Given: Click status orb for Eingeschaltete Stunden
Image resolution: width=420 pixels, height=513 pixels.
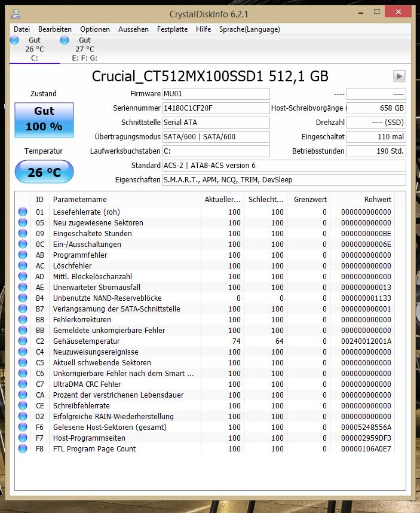Looking at the screenshot, I should 23,233.
